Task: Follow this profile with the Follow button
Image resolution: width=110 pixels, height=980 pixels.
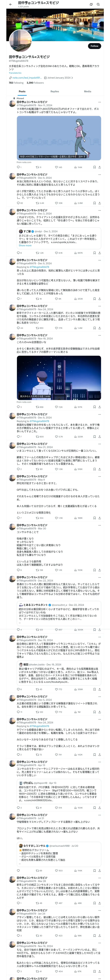Action: [94, 46]
